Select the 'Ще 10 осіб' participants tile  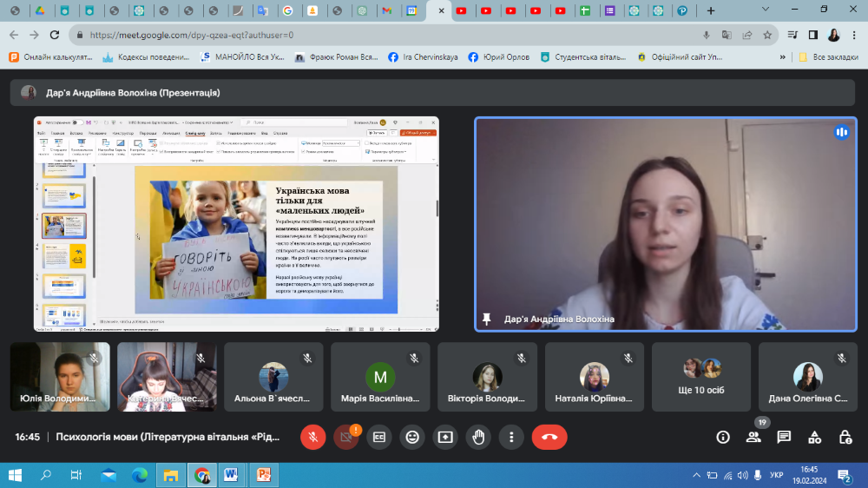[x=701, y=377]
